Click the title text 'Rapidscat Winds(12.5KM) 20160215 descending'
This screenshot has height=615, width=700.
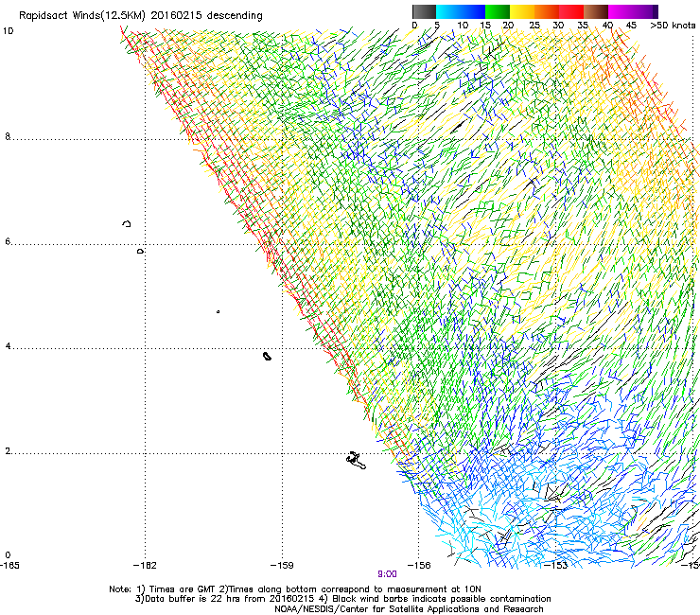(141, 16)
